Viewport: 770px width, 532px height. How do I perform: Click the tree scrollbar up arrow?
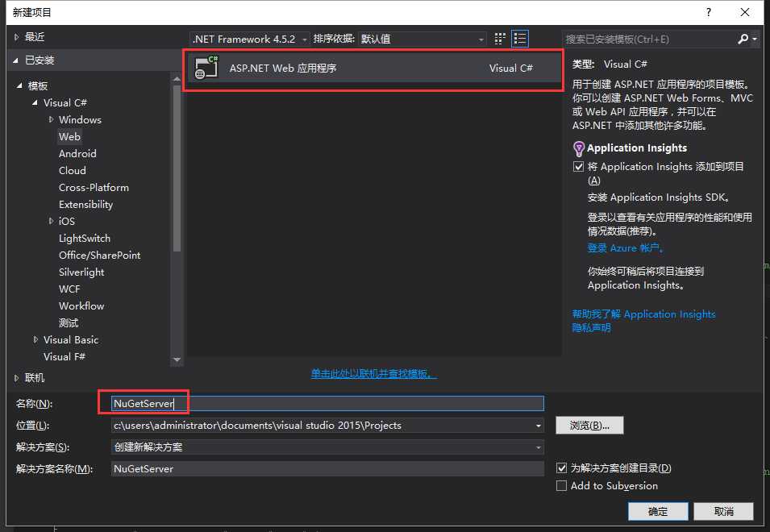[177, 78]
